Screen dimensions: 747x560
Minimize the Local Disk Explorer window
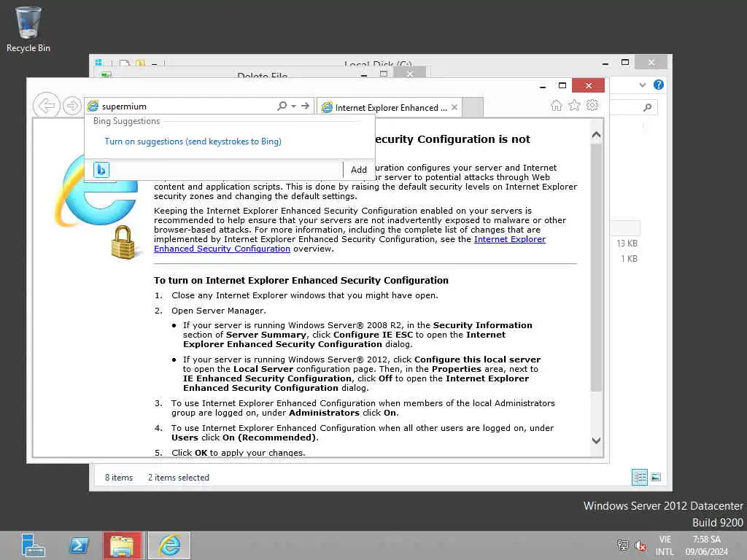[605, 63]
